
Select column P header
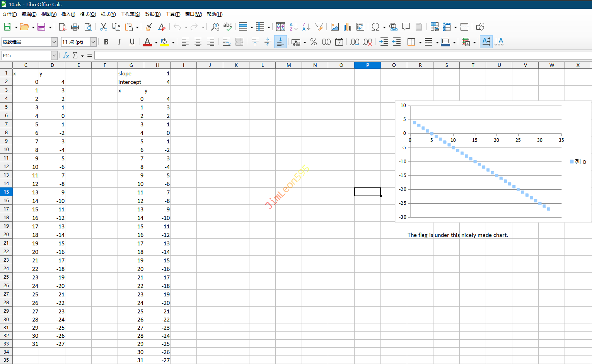(367, 65)
